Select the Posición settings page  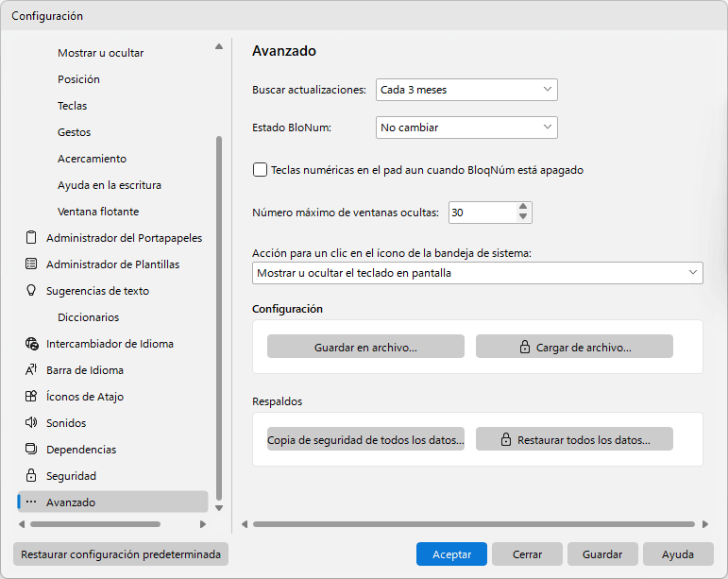click(78, 79)
